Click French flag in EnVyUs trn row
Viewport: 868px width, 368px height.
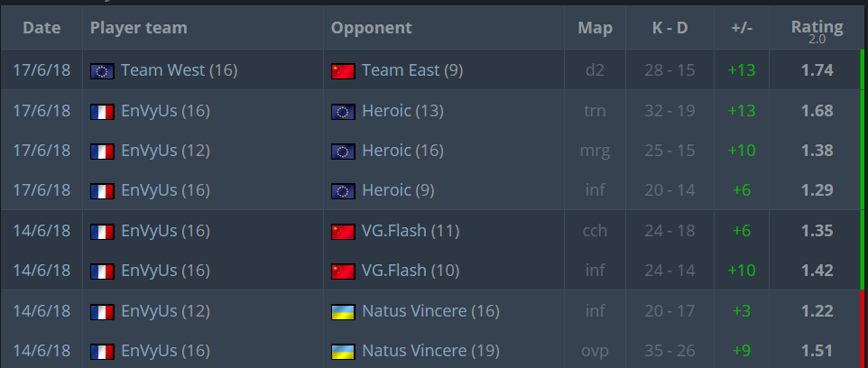(102, 112)
